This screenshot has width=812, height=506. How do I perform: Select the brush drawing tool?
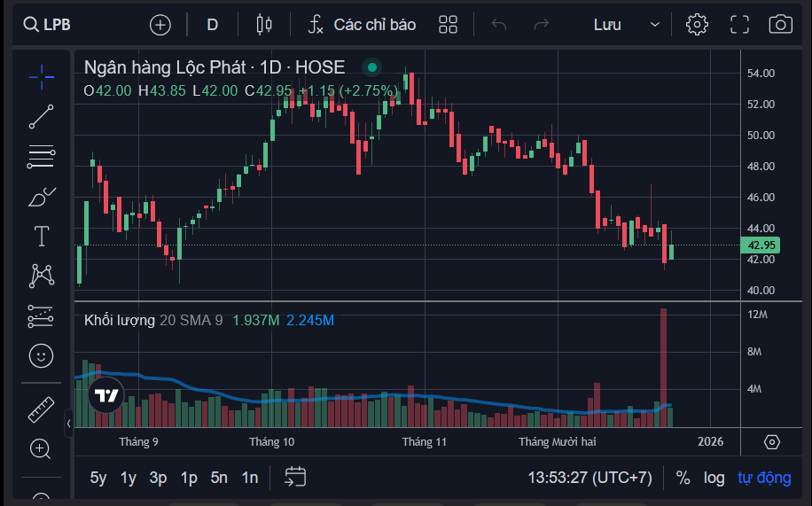coord(41,197)
